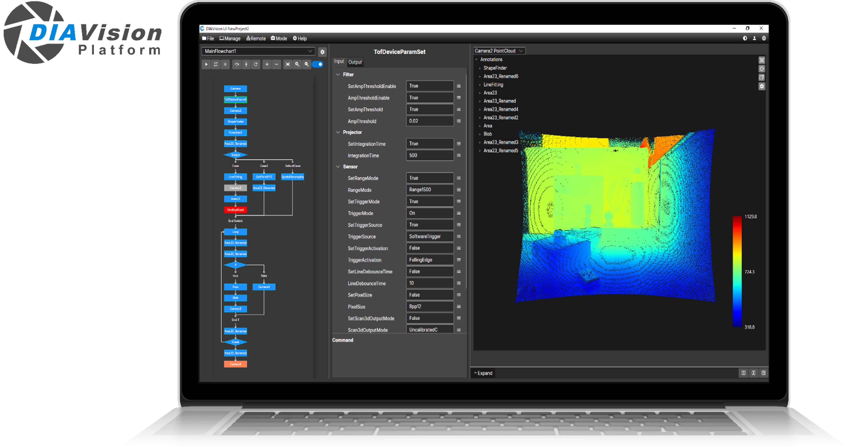
Task: Click the AmpThreshold value field 0.02
Action: tap(430, 121)
